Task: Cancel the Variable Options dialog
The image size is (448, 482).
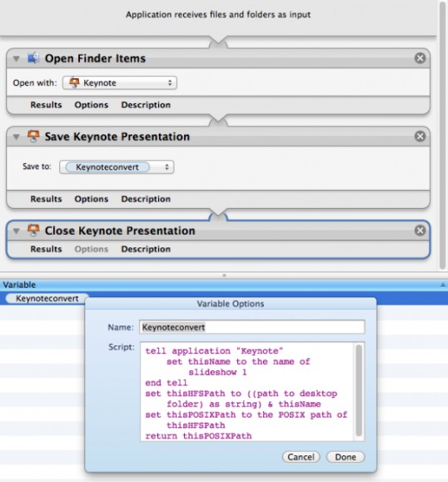Action: click(x=301, y=457)
